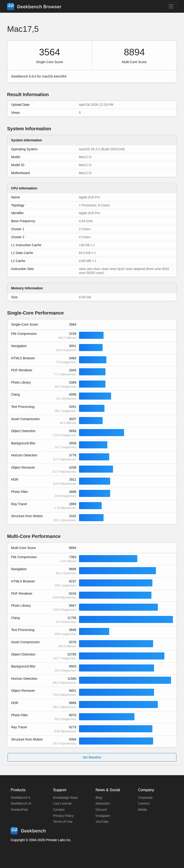Click the Set Baseline button
This screenshot has height=868, width=184.
coord(92,757)
